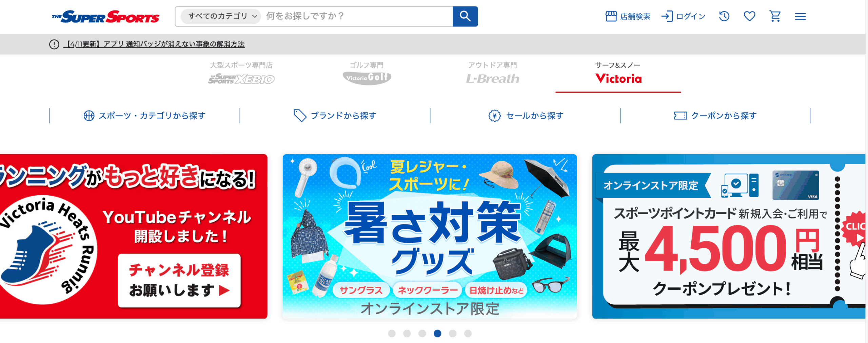Open favorites heart icon
868x343 pixels.
point(749,16)
